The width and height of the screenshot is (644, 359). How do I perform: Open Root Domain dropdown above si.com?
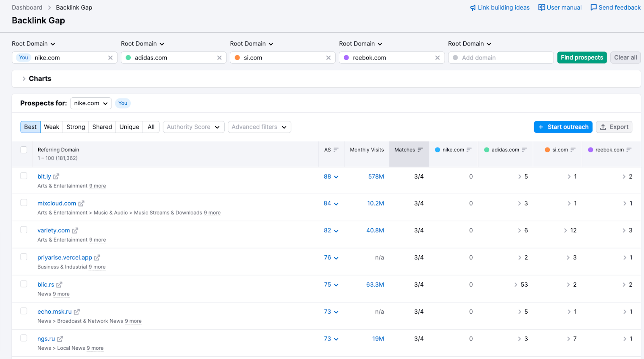pos(252,44)
